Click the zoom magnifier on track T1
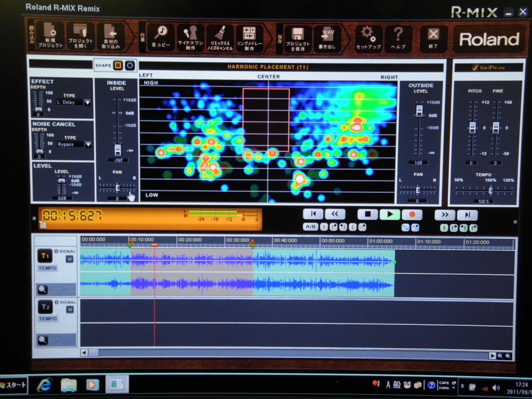The width and height of the screenshot is (532, 399). tap(43, 289)
